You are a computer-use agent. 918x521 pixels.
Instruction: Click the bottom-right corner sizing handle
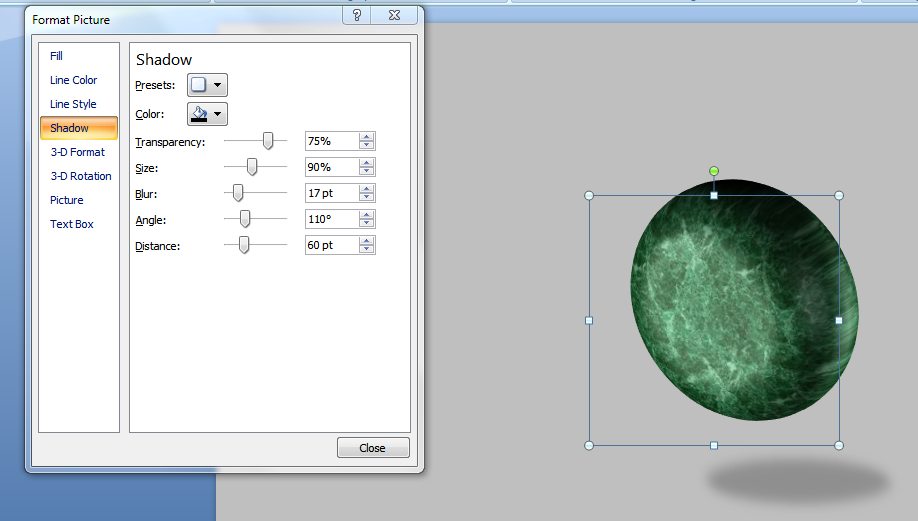(x=839, y=445)
